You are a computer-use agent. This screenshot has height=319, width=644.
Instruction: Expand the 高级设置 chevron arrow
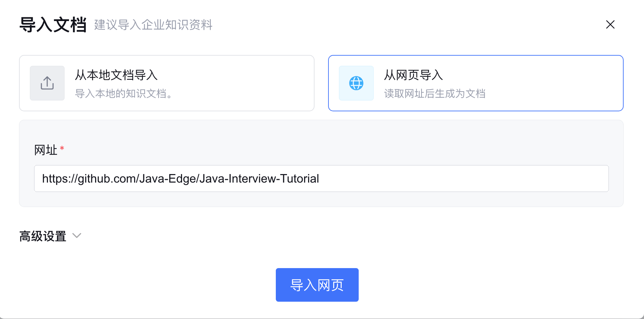pyautogui.click(x=77, y=236)
